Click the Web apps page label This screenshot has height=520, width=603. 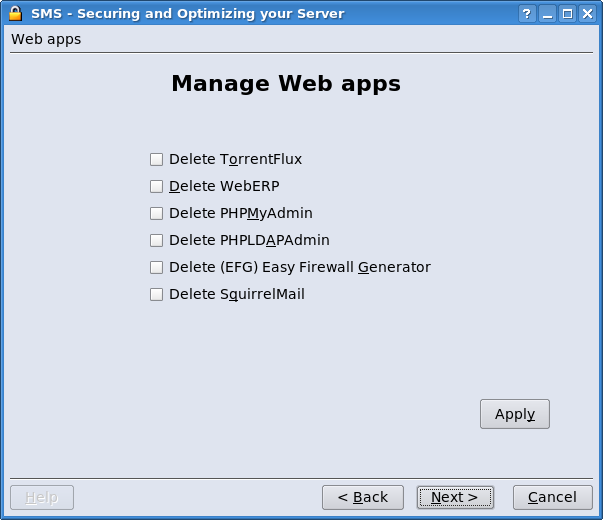click(46, 39)
